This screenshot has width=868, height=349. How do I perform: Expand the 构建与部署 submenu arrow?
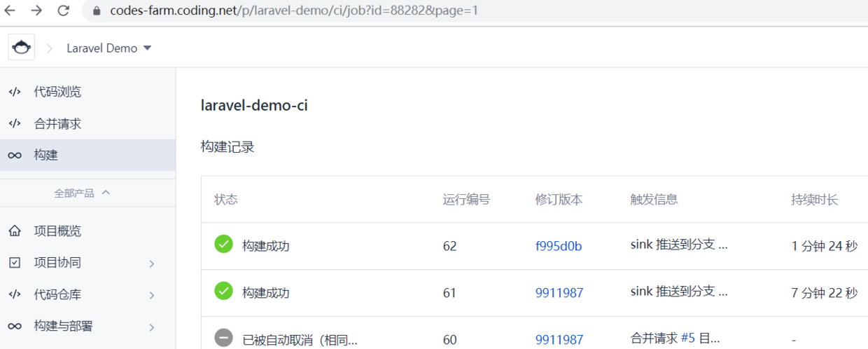pos(152,327)
